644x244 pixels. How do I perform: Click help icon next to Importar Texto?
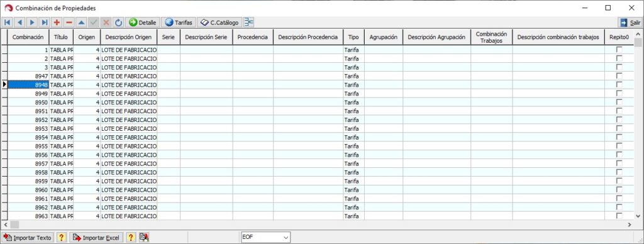coord(61,238)
